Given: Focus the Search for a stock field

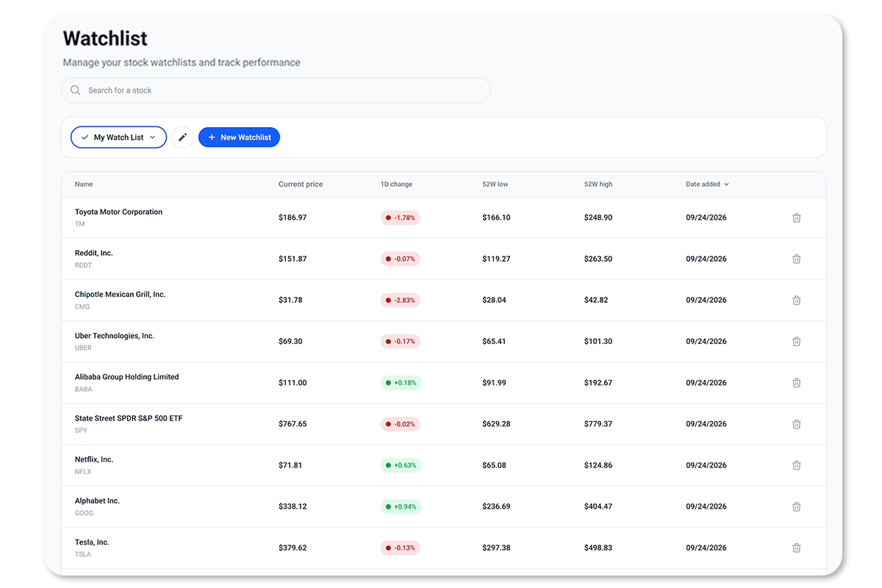Looking at the screenshot, I should point(276,90).
